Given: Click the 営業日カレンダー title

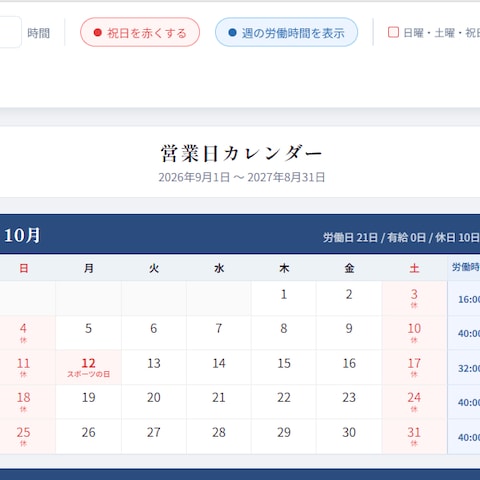Looking at the screenshot, I should 241,154.
